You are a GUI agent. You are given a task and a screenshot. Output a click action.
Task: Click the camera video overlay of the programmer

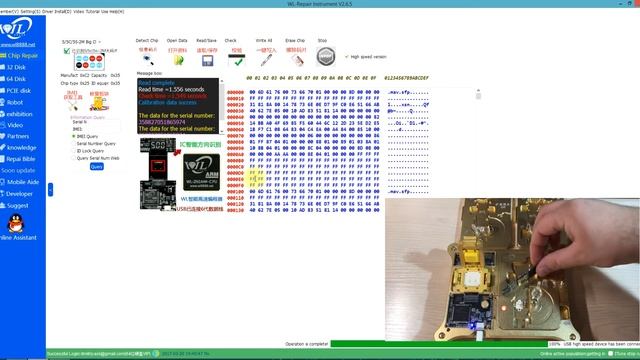click(x=512, y=269)
